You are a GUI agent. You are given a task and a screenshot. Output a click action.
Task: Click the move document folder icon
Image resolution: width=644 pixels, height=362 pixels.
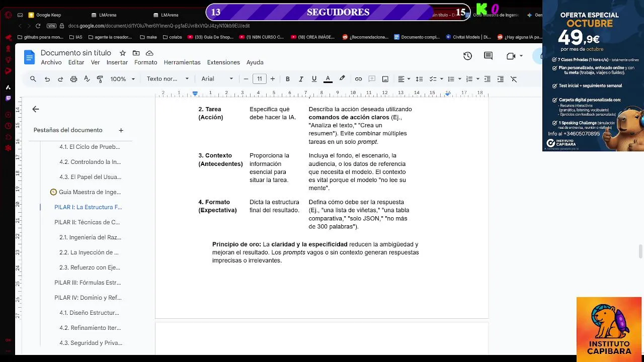click(136, 53)
